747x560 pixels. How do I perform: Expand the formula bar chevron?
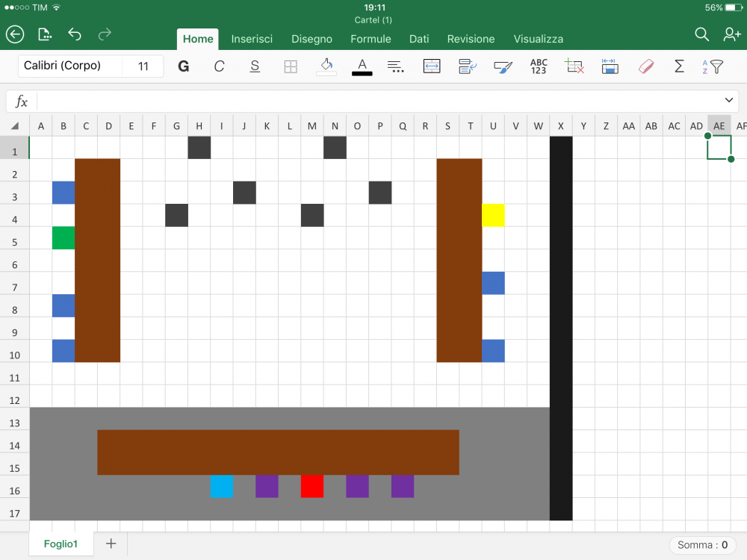(x=729, y=101)
